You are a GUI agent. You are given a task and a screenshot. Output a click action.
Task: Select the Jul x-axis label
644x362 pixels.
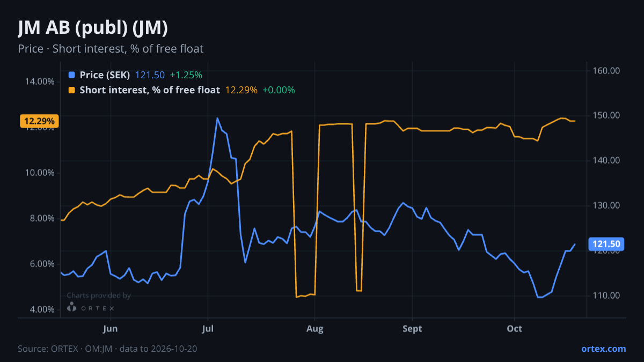[x=208, y=328]
